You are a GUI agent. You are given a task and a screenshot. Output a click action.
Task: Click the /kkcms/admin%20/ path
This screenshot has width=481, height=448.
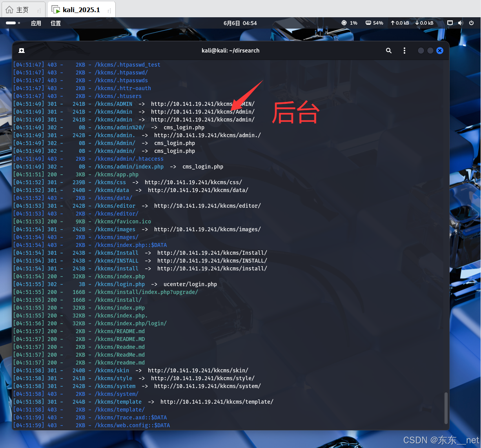click(120, 127)
